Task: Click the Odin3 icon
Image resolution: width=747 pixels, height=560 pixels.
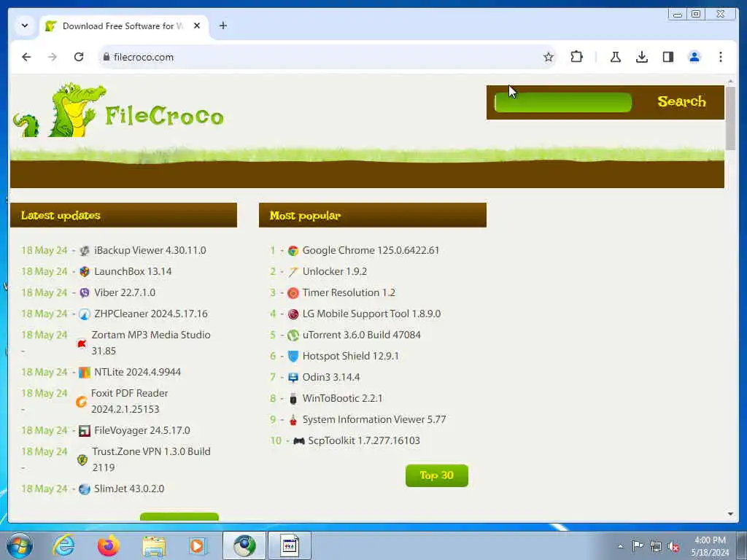Action: click(293, 378)
